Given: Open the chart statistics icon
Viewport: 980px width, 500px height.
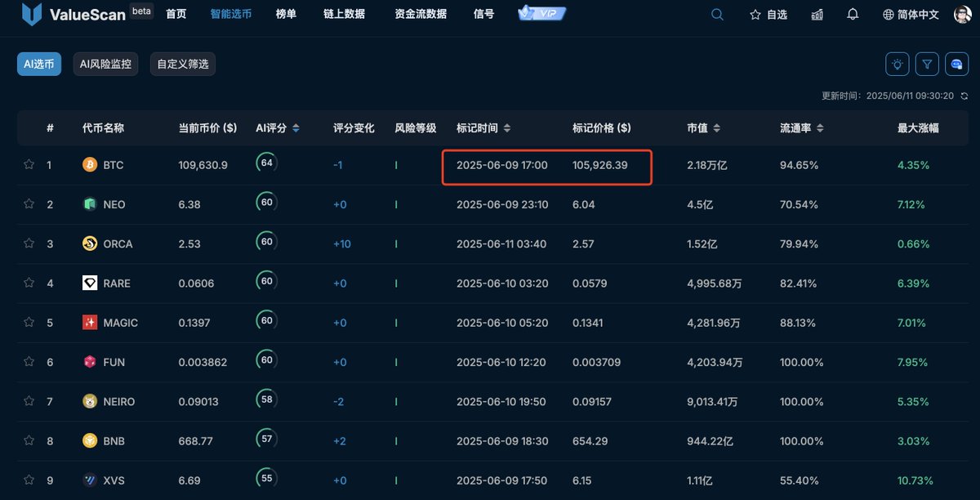Looking at the screenshot, I should pyautogui.click(x=817, y=15).
